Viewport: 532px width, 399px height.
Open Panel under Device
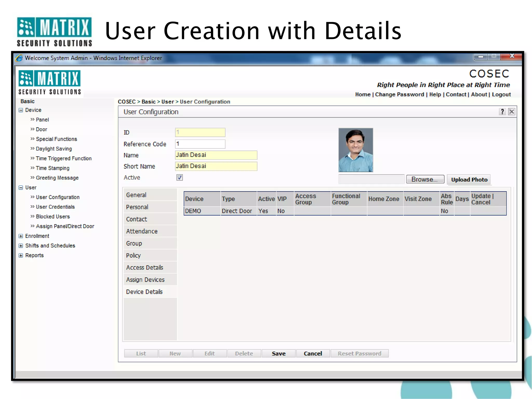tap(42, 120)
